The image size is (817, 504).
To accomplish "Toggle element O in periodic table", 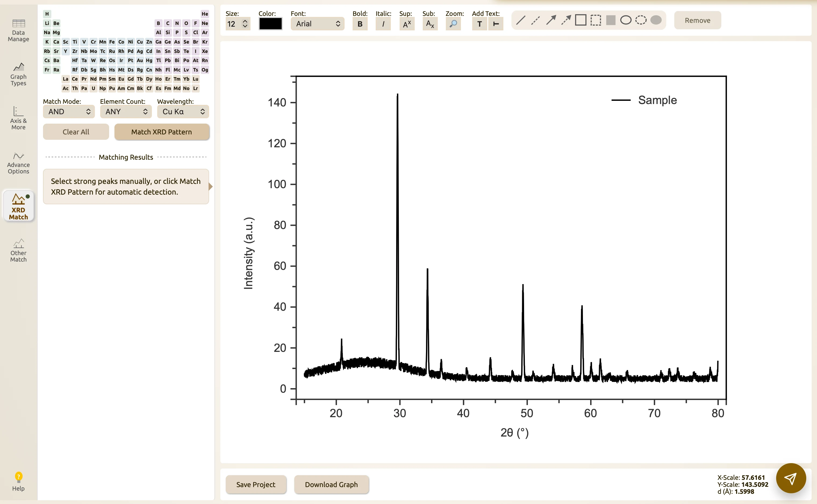I will 186,23.
